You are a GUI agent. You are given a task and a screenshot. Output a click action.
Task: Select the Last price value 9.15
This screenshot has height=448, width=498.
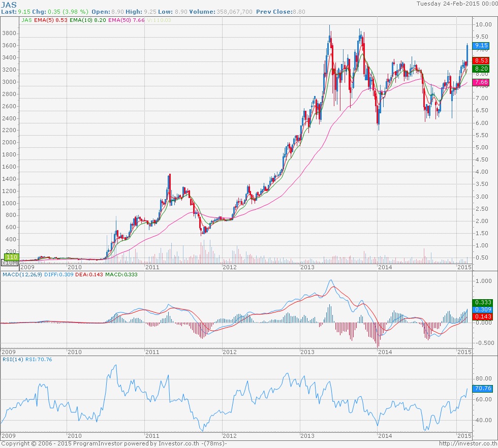24,12
